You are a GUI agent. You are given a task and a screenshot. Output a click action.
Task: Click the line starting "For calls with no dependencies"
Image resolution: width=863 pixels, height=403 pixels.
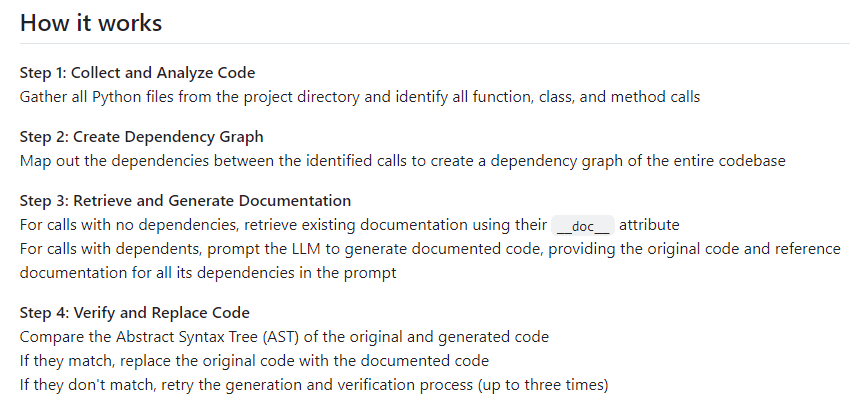282,224
